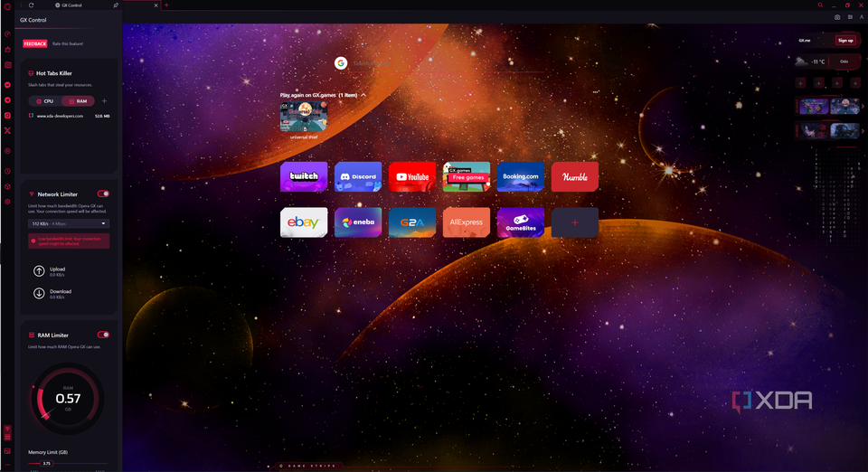Click the search icon in title bar

click(820, 5)
